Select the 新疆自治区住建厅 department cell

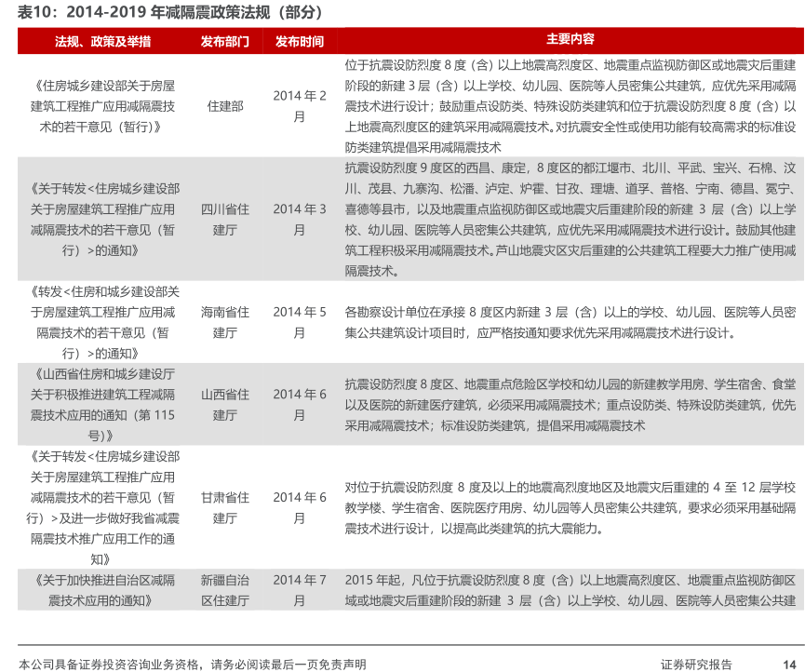point(225,589)
